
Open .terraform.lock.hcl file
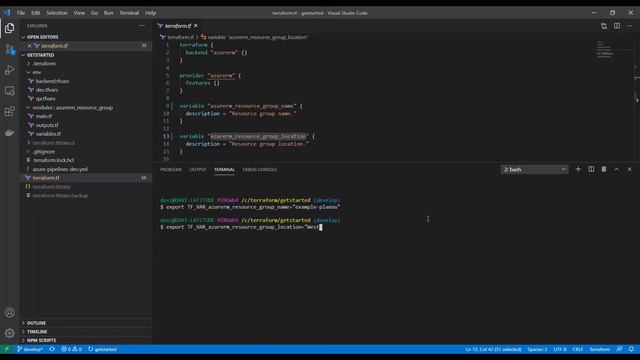pyautogui.click(x=53, y=160)
